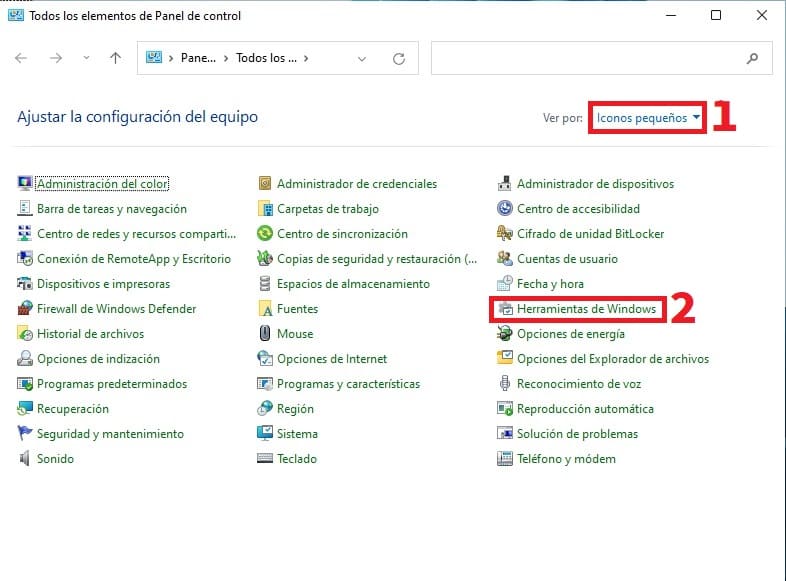Click the Sonido speaker icon
Screen dimensions: 786x581
point(25,459)
